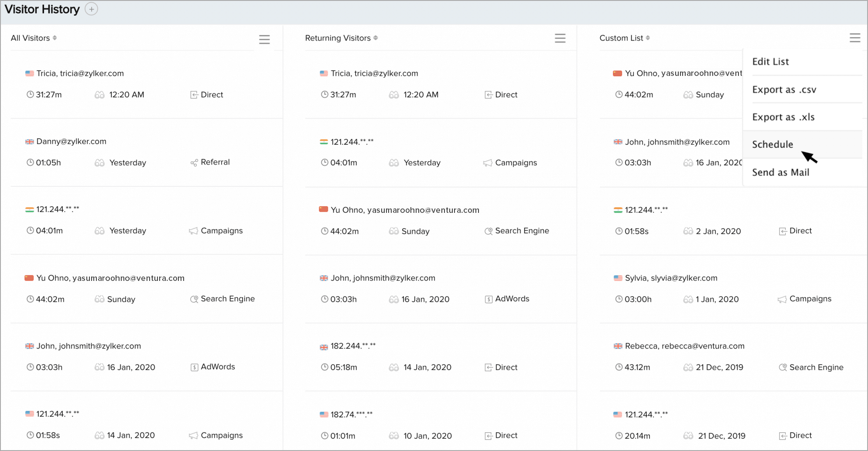Screen dimensions: 868x451
Task: Open the All Visitors hamburger menu
Action: [x=264, y=39]
